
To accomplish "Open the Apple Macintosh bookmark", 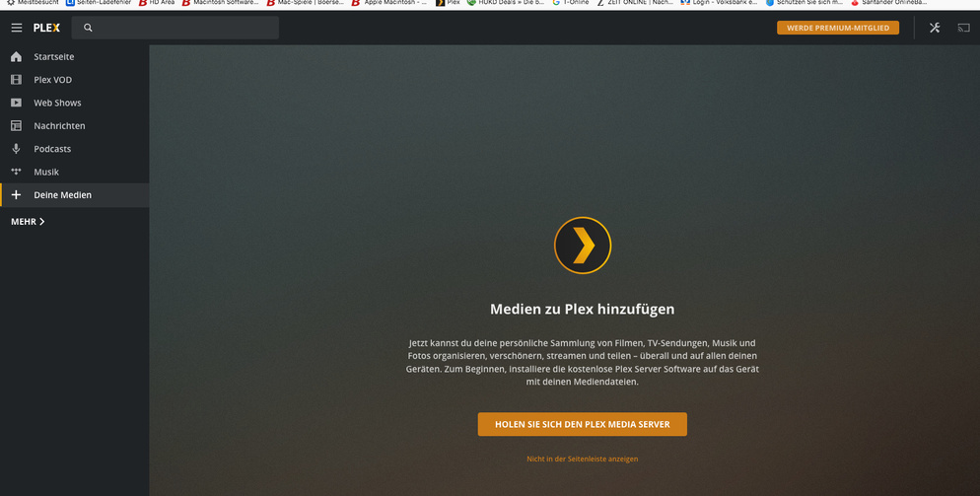I will click(389, 3).
